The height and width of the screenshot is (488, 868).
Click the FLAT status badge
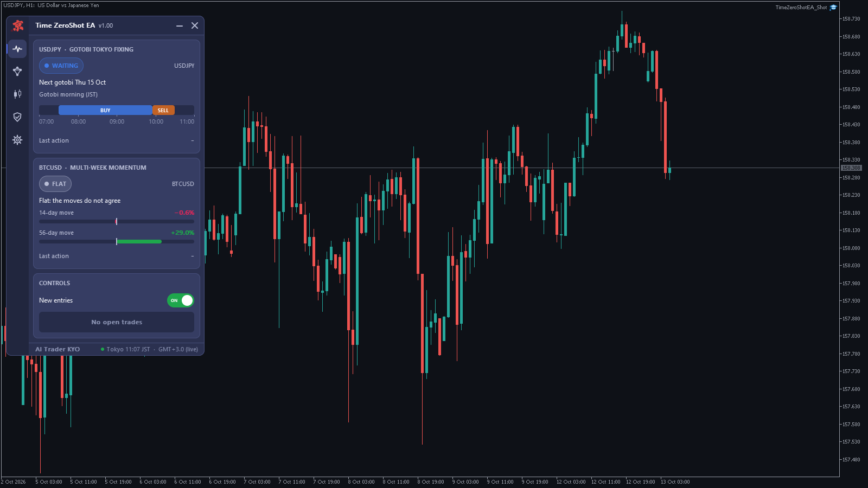click(x=55, y=184)
